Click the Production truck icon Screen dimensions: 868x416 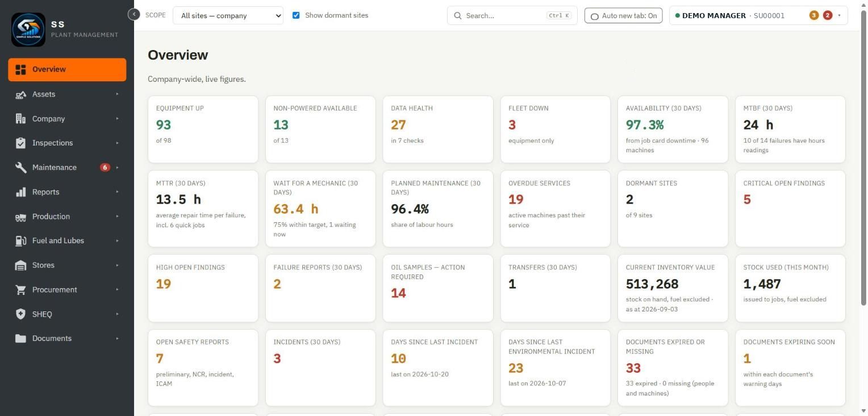tap(21, 217)
